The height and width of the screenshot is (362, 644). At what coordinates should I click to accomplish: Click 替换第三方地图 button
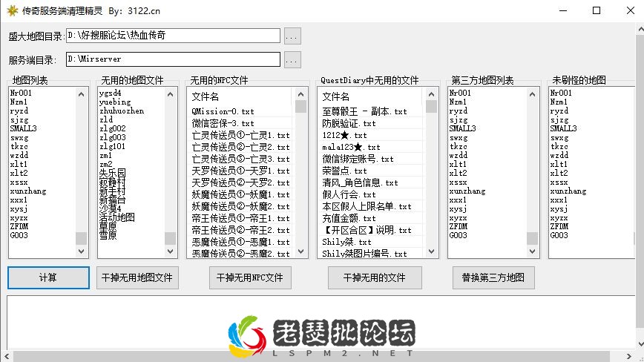click(493, 278)
